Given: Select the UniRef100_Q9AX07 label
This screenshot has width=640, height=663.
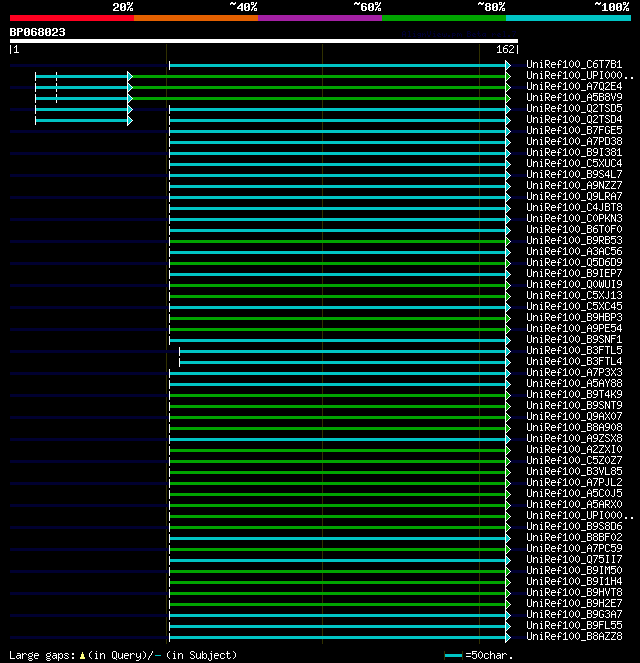Looking at the screenshot, I should click(574, 416).
